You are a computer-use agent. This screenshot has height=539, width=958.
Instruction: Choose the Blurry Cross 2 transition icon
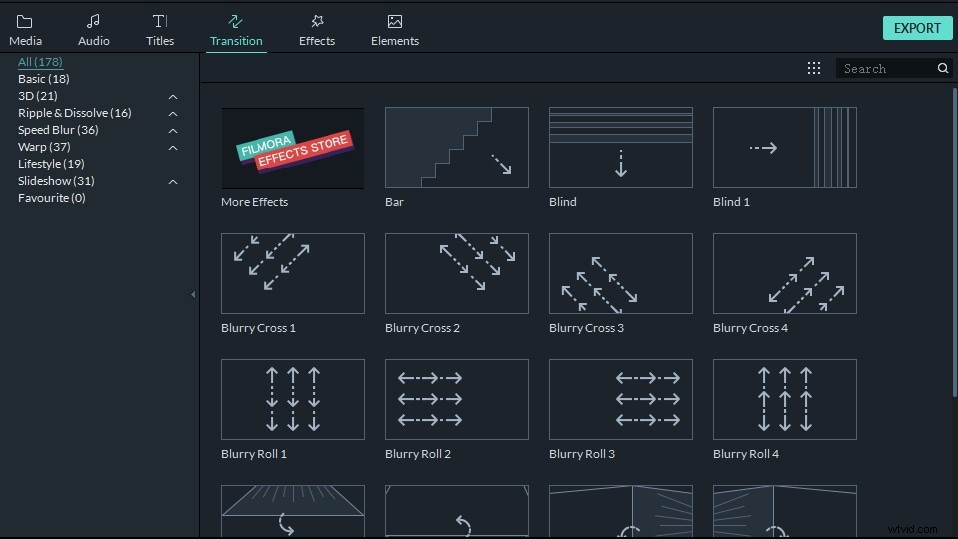(456, 274)
